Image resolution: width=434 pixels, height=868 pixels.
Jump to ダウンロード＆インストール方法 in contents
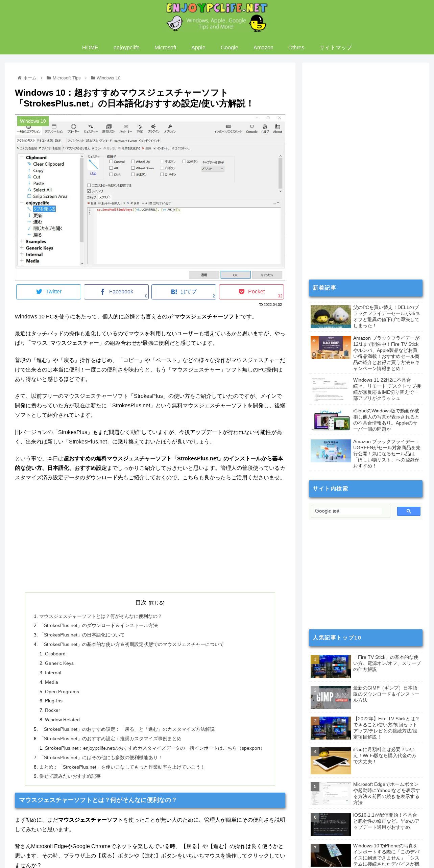[99, 625]
